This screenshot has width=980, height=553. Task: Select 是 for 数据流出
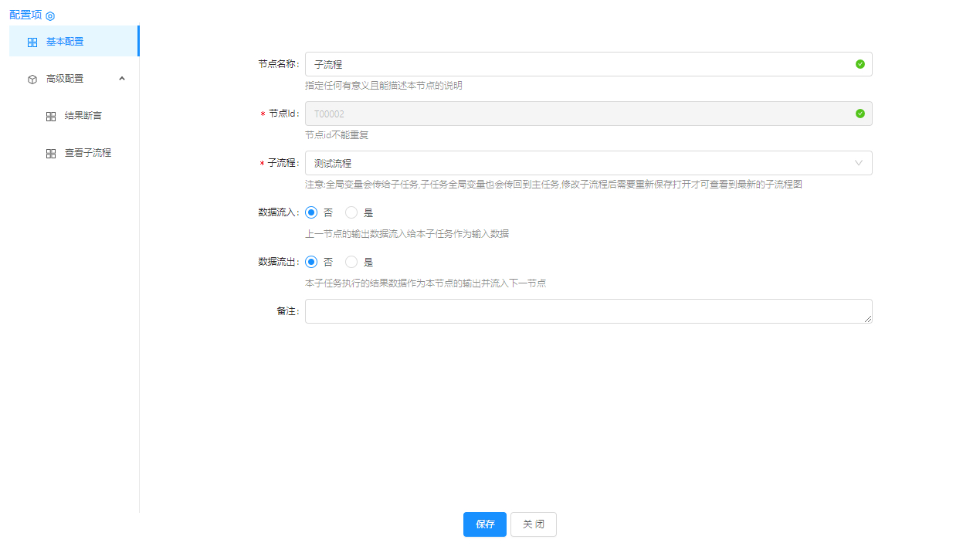[351, 262]
